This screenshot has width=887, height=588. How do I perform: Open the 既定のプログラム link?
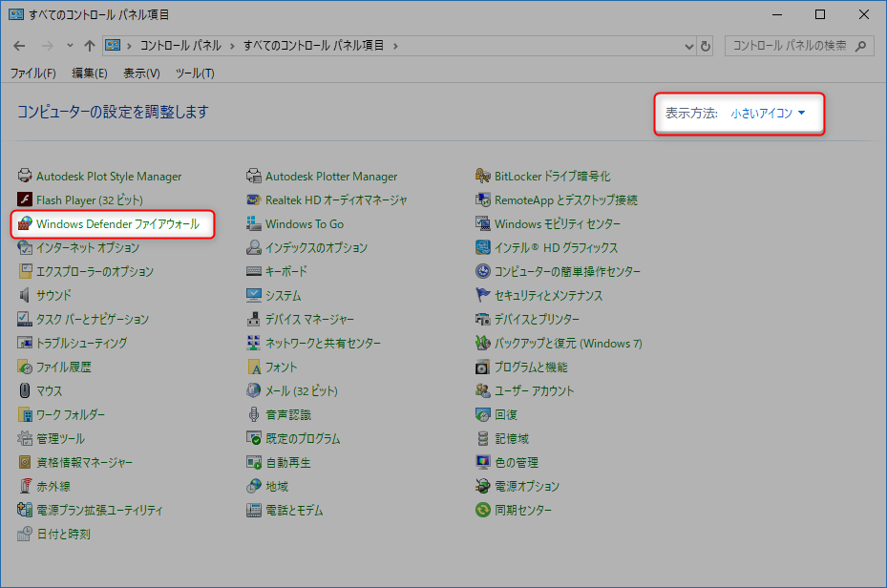tap(304, 439)
